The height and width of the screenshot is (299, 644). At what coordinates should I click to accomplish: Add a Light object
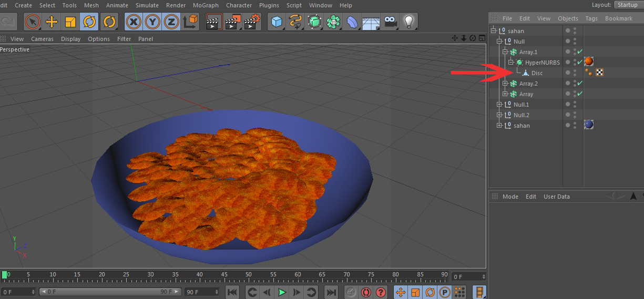coord(408,22)
